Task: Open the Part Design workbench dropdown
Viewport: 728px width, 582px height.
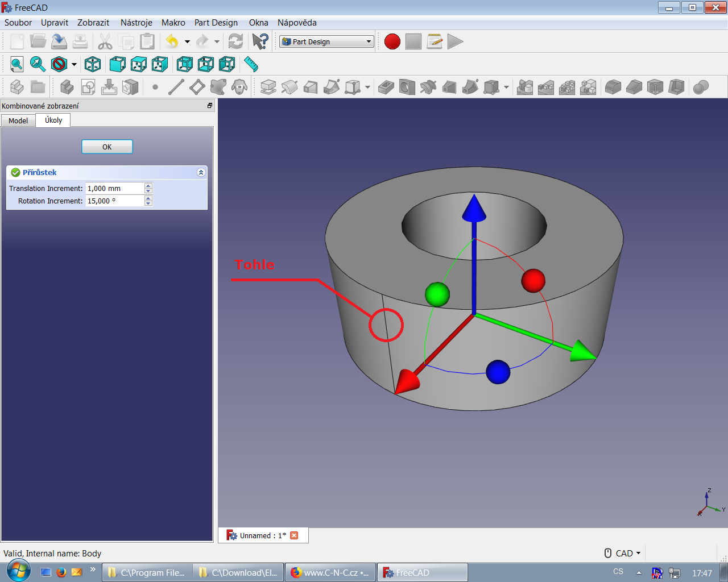Action: [326, 41]
